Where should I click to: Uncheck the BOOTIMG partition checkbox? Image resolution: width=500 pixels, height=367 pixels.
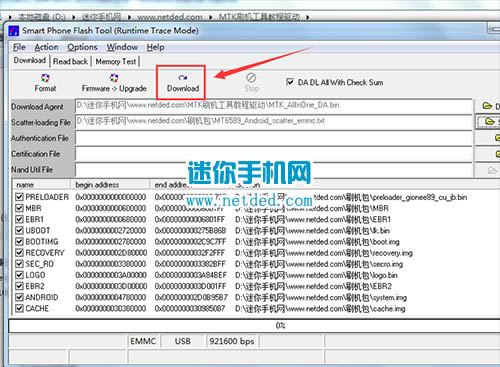point(19,242)
